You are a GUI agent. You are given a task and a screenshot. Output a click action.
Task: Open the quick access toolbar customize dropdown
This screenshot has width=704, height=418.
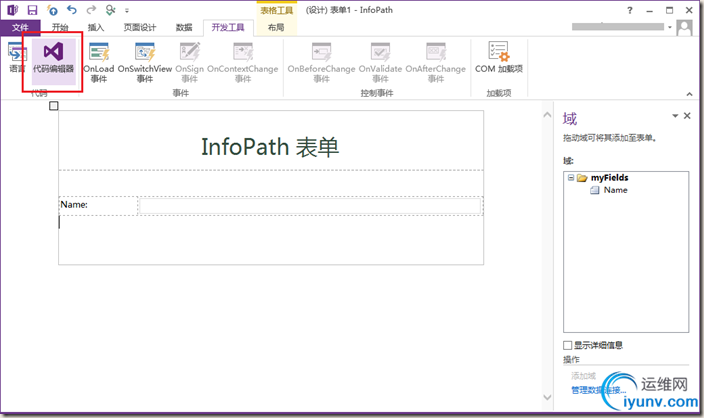(127, 10)
